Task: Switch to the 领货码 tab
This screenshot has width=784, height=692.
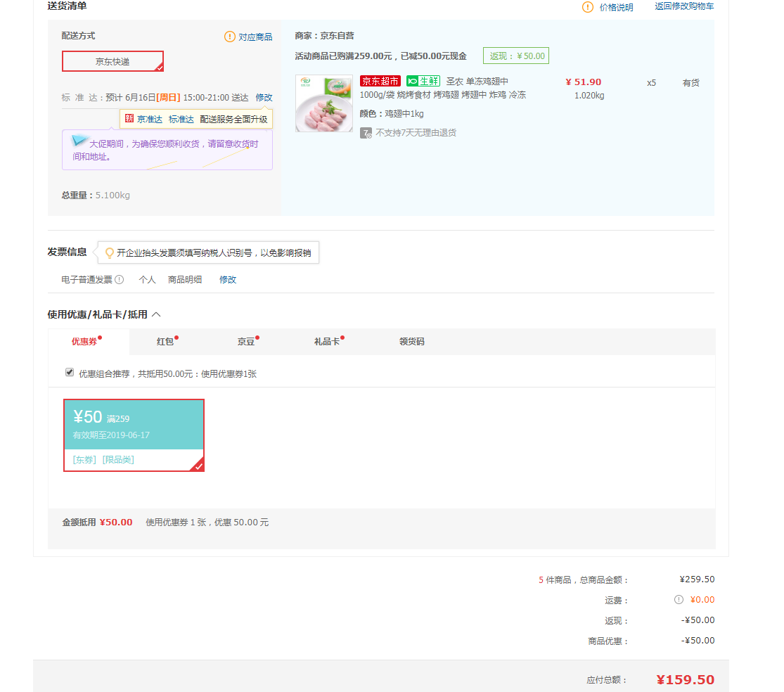Action: (411, 342)
